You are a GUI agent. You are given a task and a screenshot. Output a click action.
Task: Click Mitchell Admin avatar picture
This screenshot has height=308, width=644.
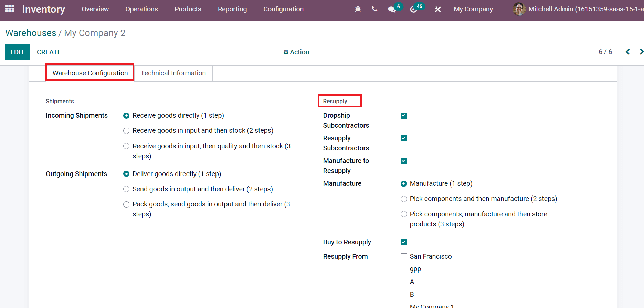tap(519, 9)
